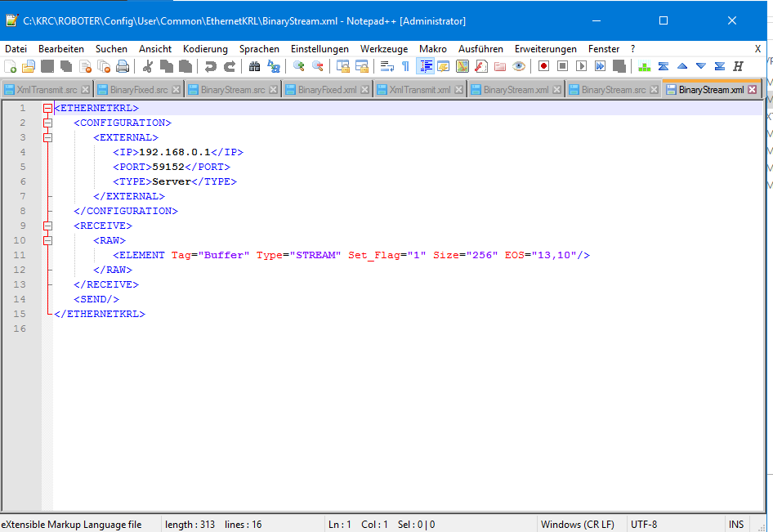Viewport: 773px width, 532px height.
Task: Collapse the EXTERNAL fold marker
Action: click(47, 137)
